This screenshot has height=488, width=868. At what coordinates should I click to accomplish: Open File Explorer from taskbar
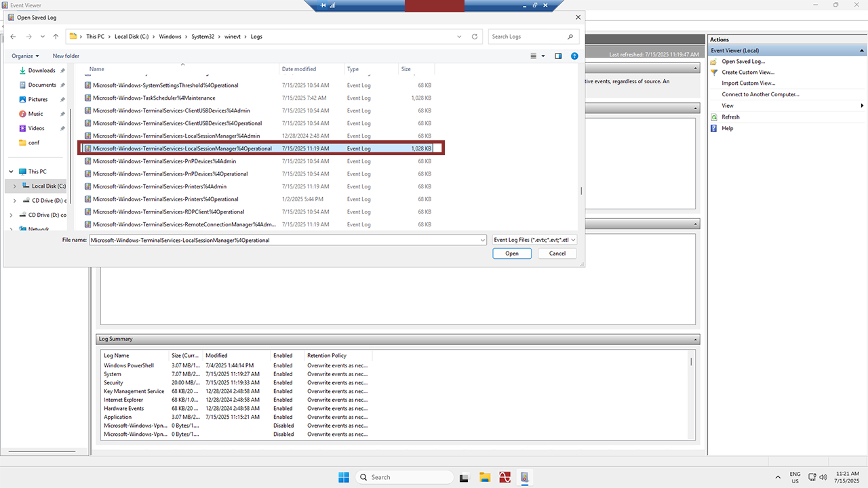(x=485, y=477)
